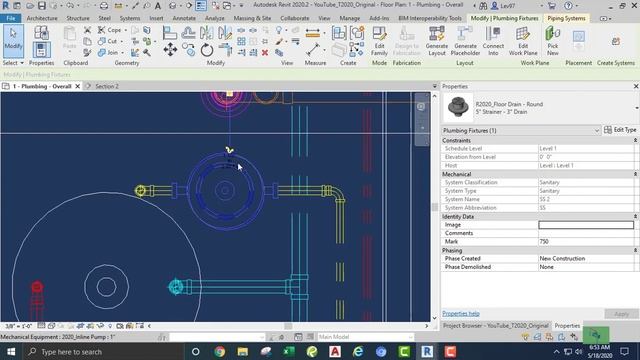Open Excel from the taskbar
Image resolution: width=640 pixels, height=360 pixels.
tap(289, 351)
